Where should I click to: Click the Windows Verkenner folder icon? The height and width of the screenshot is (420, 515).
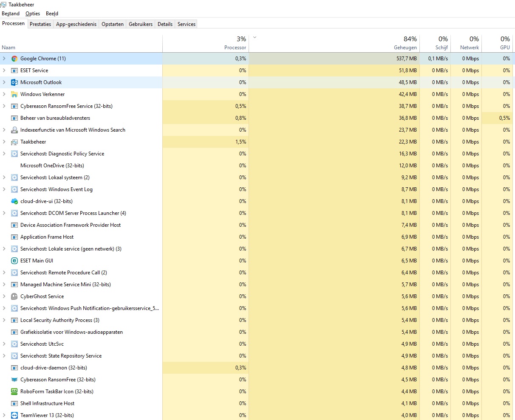14,94
